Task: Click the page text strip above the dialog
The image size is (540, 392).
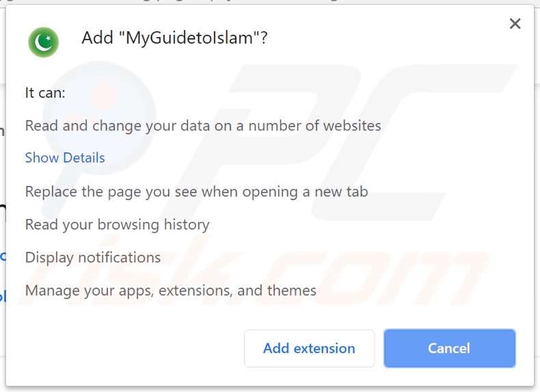Action: pos(273,3)
